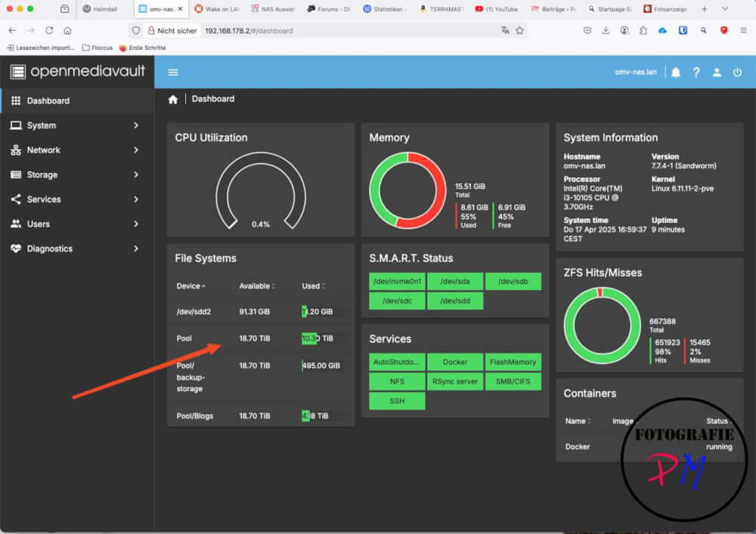Open the help question mark icon
The height and width of the screenshot is (534, 756).
pos(696,73)
